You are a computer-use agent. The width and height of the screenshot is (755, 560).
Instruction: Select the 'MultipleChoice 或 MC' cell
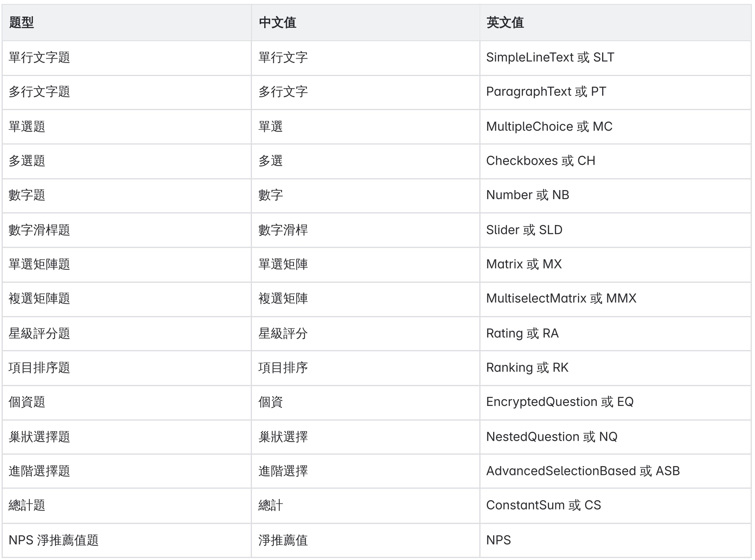click(x=549, y=126)
